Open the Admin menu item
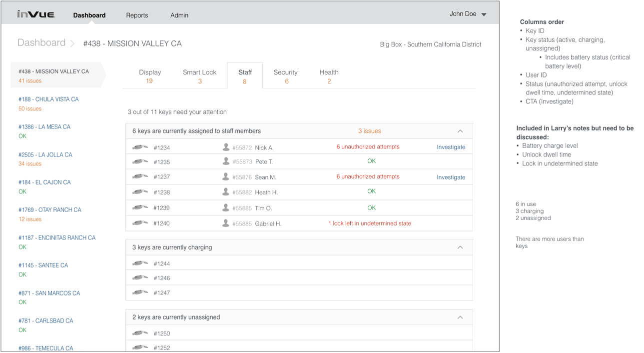Viewport: 644px width, 353px height. [179, 15]
